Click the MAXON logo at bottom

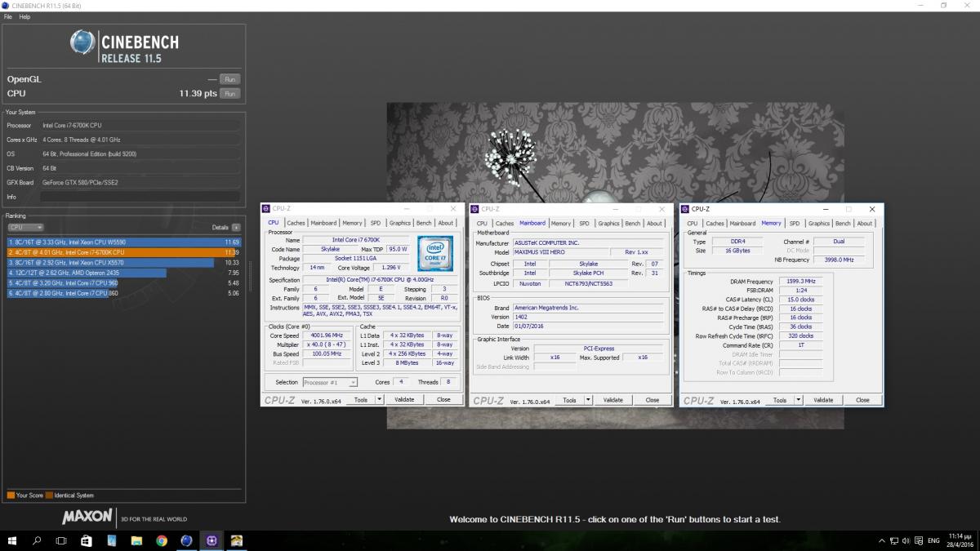[87, 518]
